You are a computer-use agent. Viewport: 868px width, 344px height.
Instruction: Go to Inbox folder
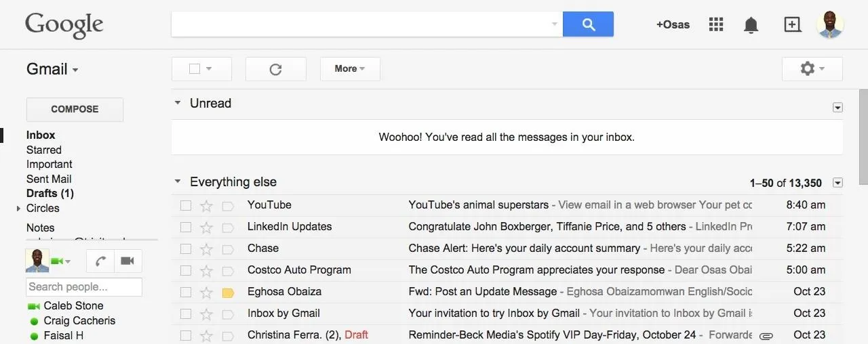click(41, 135)
